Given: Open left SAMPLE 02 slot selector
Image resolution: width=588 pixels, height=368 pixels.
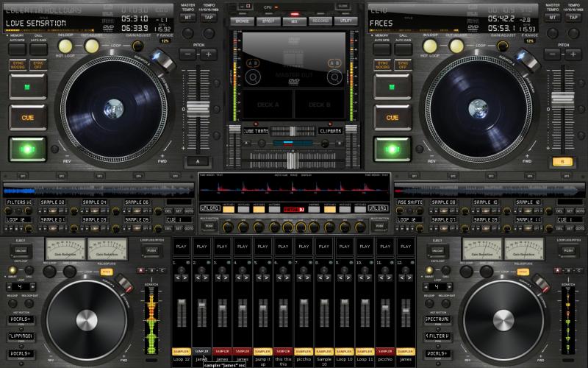Looking at the screenshot, I should point(53,202).
